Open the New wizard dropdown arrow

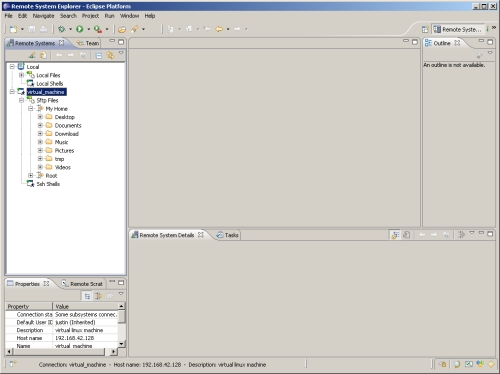tap(22, 29)
